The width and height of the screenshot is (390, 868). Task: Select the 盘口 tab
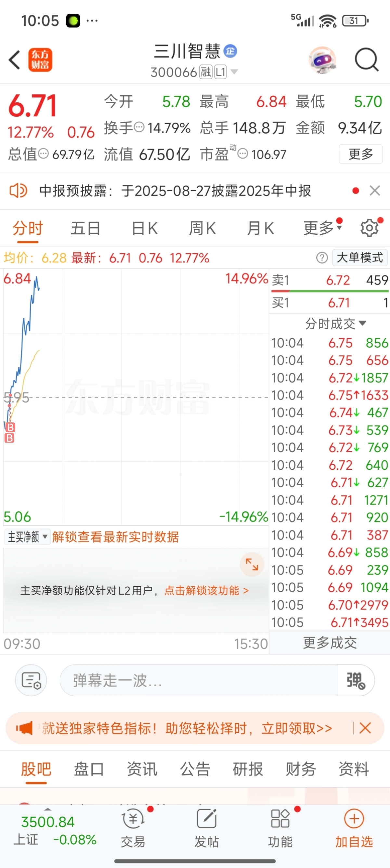[89, 769]
